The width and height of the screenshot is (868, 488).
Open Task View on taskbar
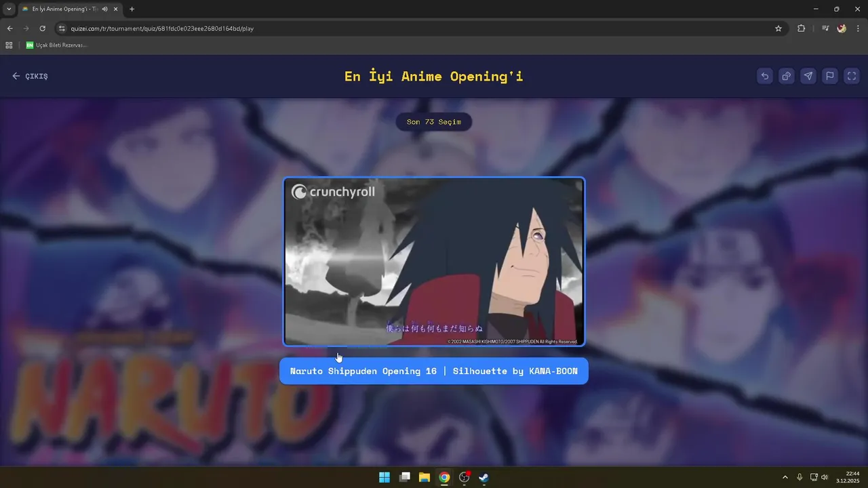(405, 477)
